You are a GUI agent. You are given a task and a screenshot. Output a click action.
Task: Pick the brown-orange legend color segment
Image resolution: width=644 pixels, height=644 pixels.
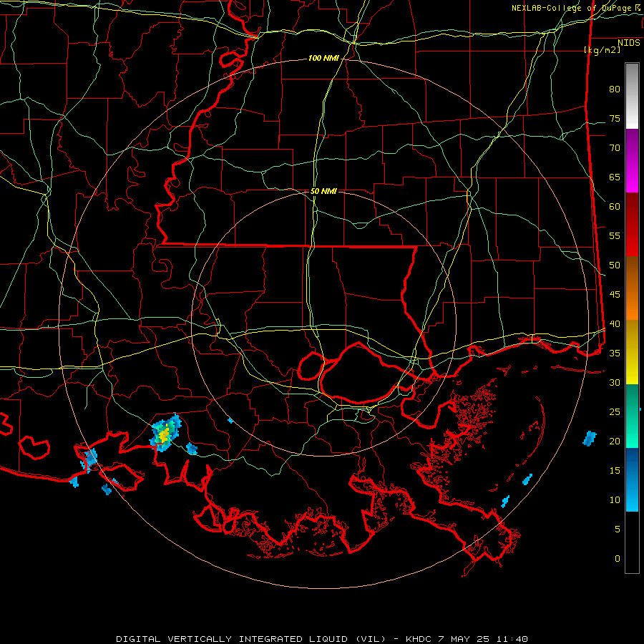pos(632,288)
